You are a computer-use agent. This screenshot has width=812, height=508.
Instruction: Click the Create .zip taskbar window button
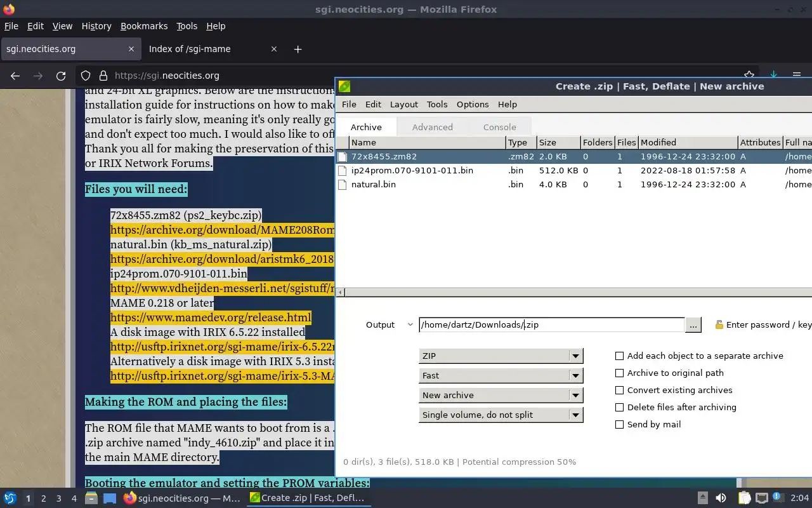click(308, 498)
